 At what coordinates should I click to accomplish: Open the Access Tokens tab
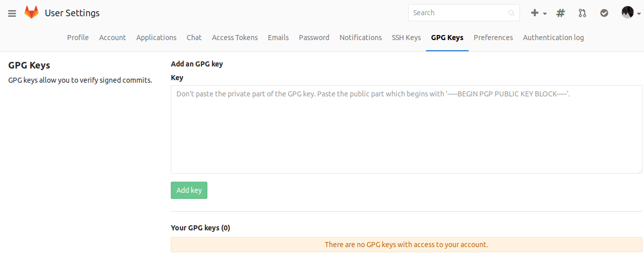[235, 38]
